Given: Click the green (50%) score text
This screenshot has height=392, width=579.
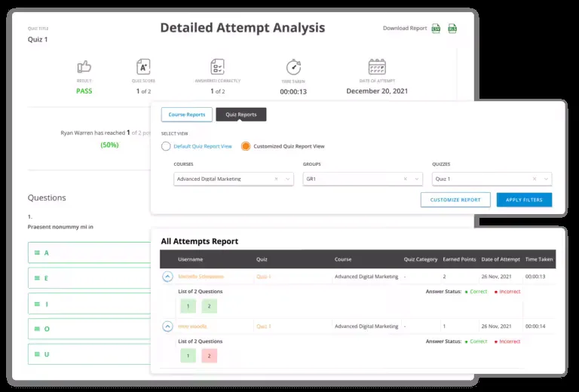Looking at the screenshot, I should 109,145.
